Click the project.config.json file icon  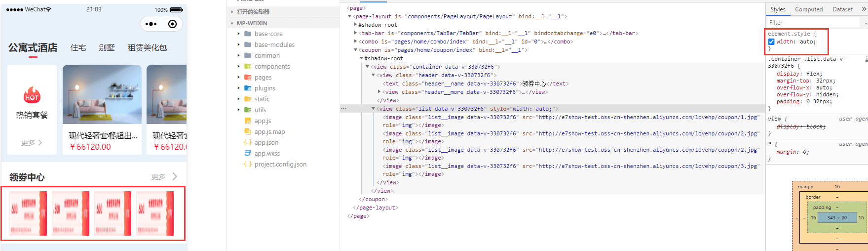[248, 164]
